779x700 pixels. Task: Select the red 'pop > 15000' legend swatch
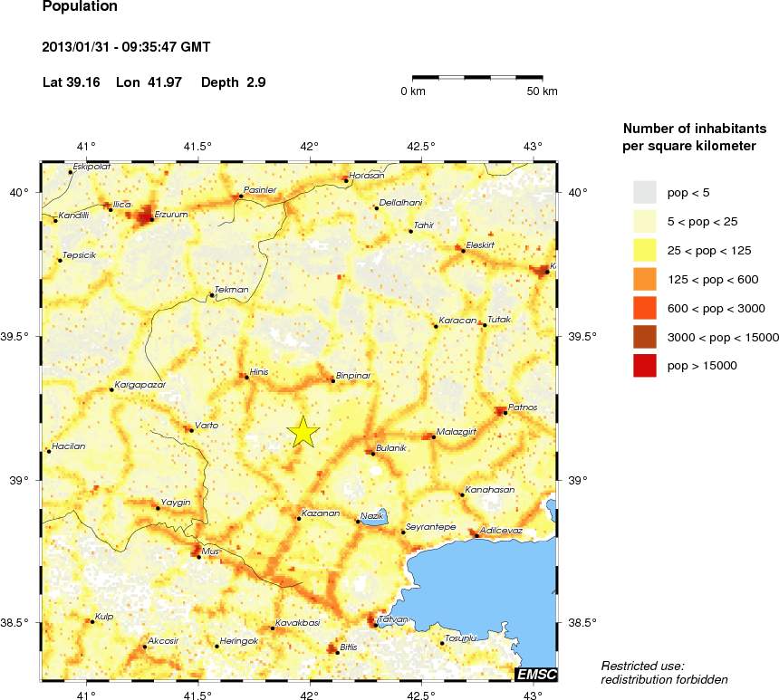[x=644, y=365]
